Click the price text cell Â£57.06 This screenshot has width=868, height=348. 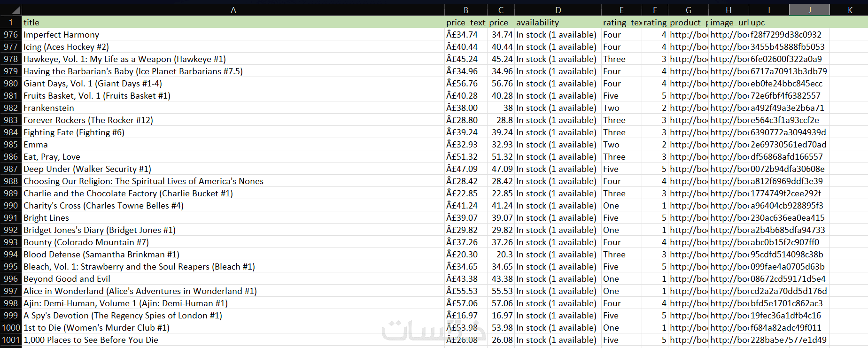[x=465, y=303]
